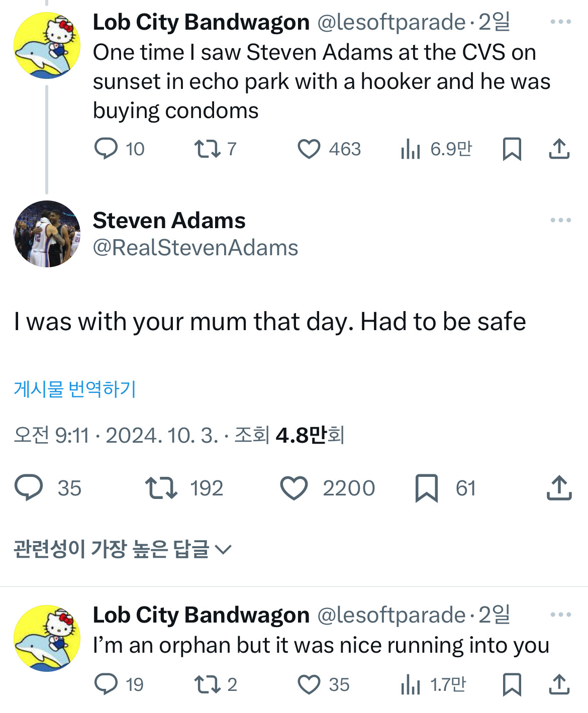
Task: Open @RealStevenAdams profile handle
Action: click(195, 248)
